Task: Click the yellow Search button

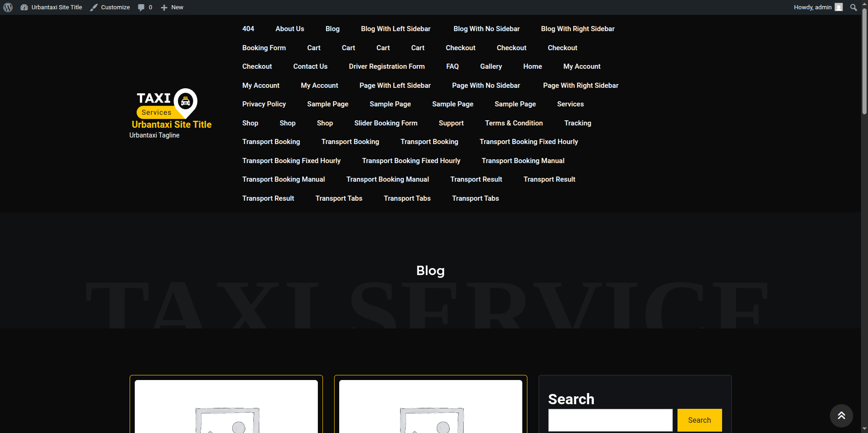Action: [699, 420]
